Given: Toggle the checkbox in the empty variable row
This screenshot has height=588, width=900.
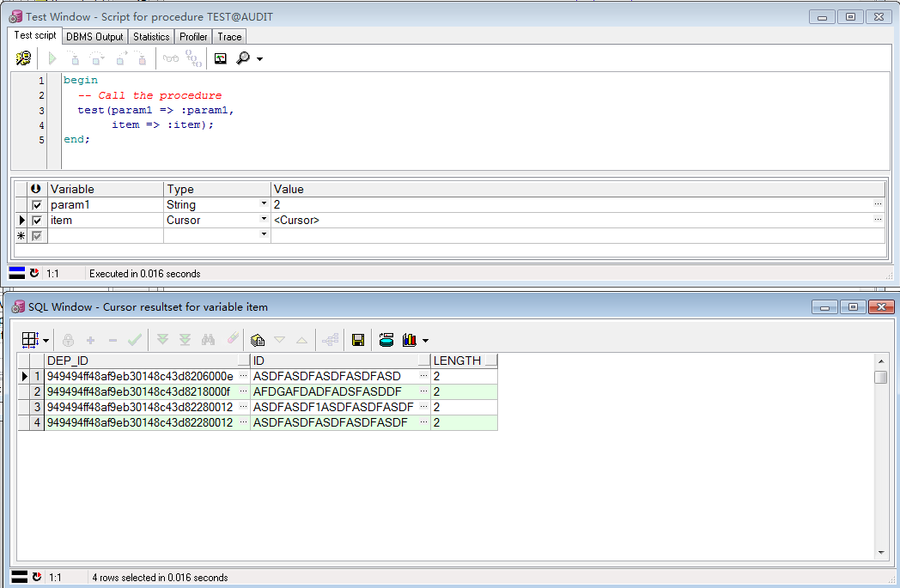Looking at the screenshot, I should coord(36,236).
